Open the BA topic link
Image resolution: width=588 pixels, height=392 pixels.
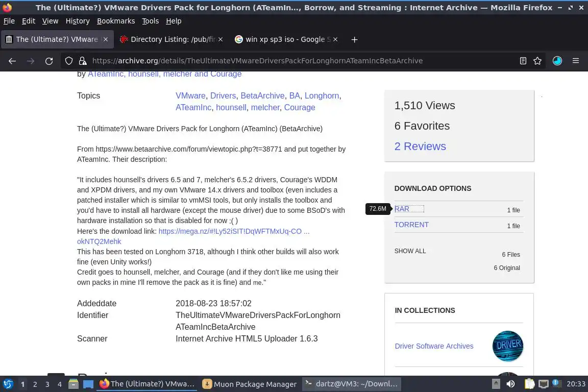click(295, 95)
